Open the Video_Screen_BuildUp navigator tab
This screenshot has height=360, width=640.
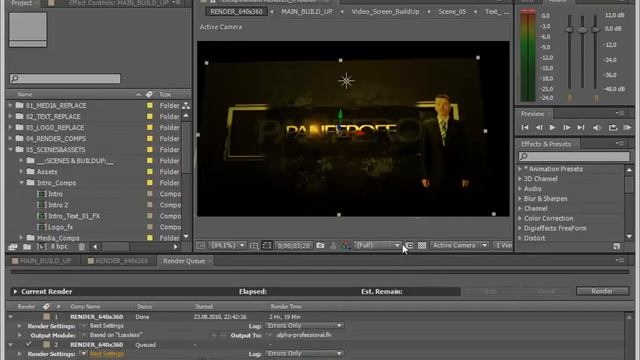(x=385, y=12)
